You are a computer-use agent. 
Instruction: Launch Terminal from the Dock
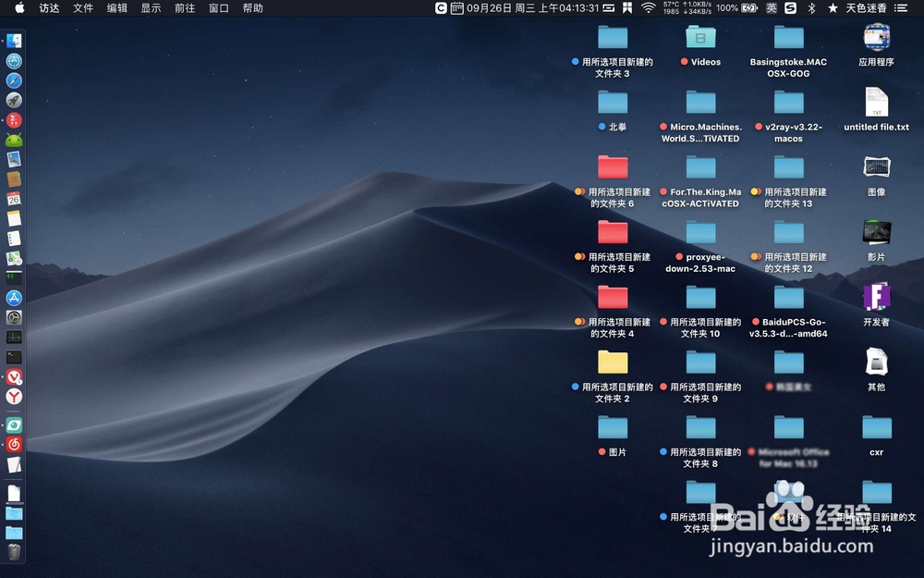coord(12,357)
